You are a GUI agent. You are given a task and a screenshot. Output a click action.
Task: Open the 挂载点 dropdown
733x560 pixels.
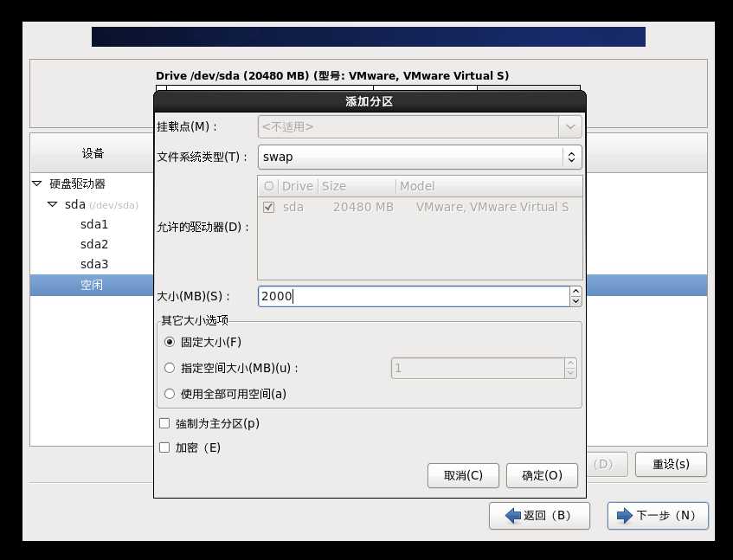coord(570,126)
